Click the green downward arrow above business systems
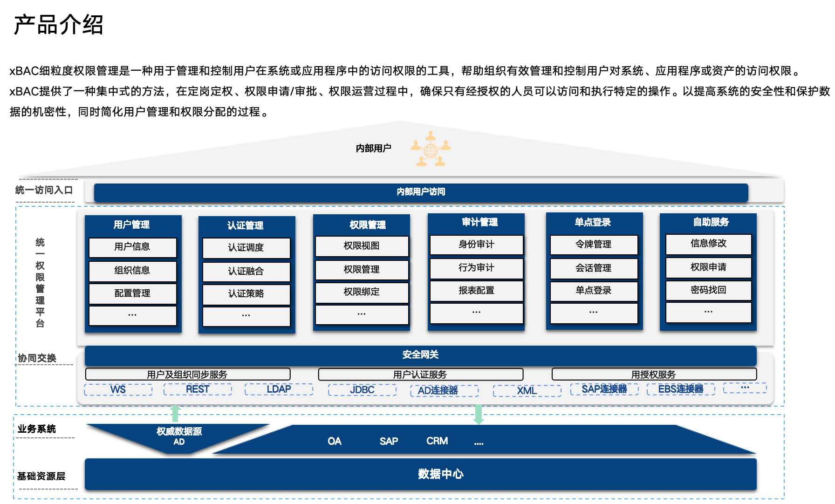This screenshot has height=504, width=835. (478, 414)
